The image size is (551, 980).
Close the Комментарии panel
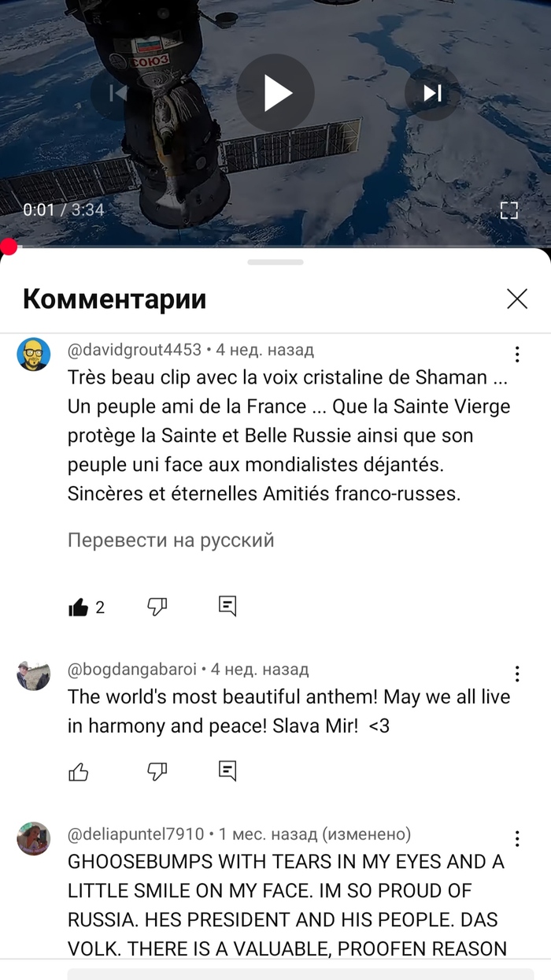517,299
